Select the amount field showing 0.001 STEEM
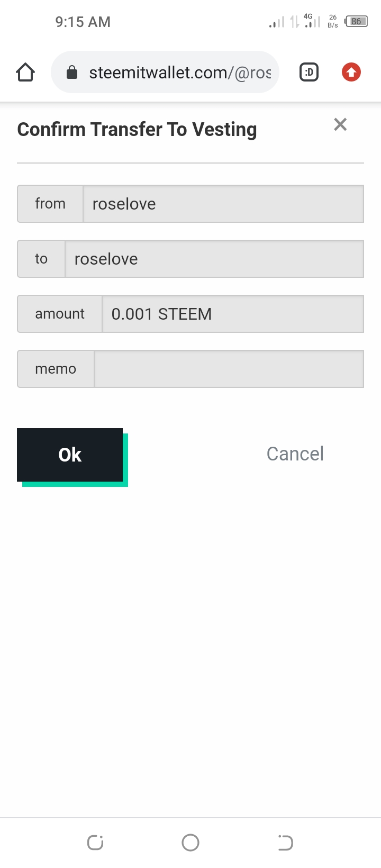The width and height of the screenshot is (381, 868). pyautogui.click(x=232, y=314)
